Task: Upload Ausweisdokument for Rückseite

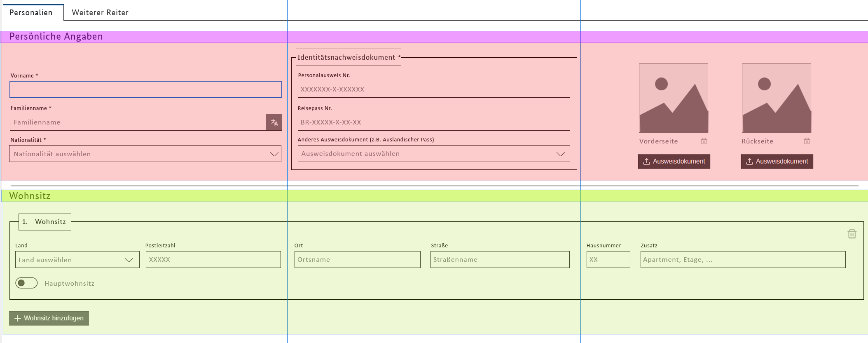Action: point(777,161)
